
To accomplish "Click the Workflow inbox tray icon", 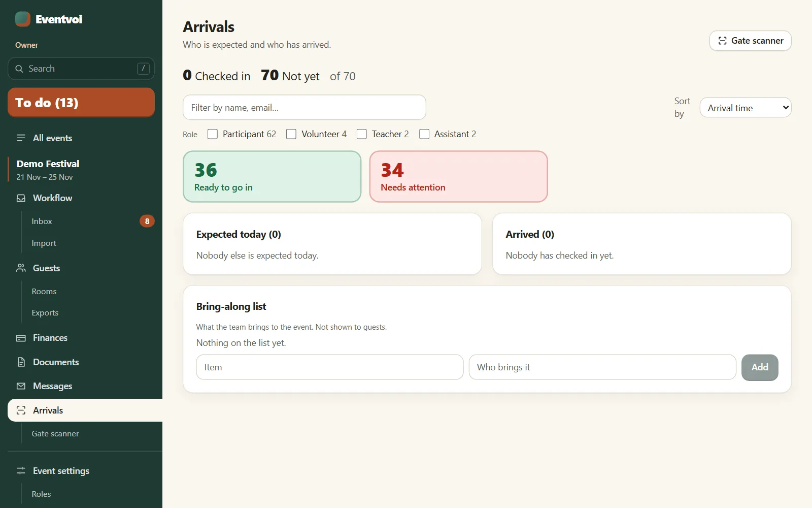I will click(21, 198).
